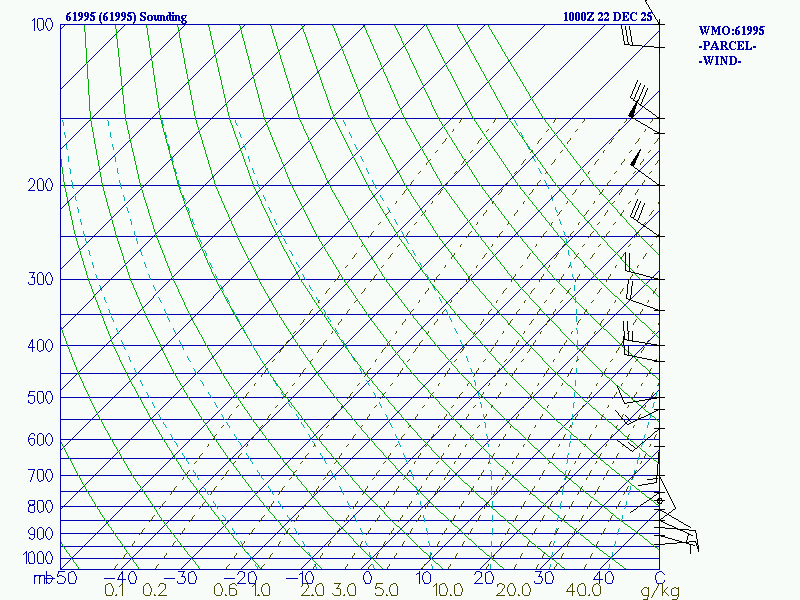
Task: Click the 100 pressure level label
Action: click(42, 24)
